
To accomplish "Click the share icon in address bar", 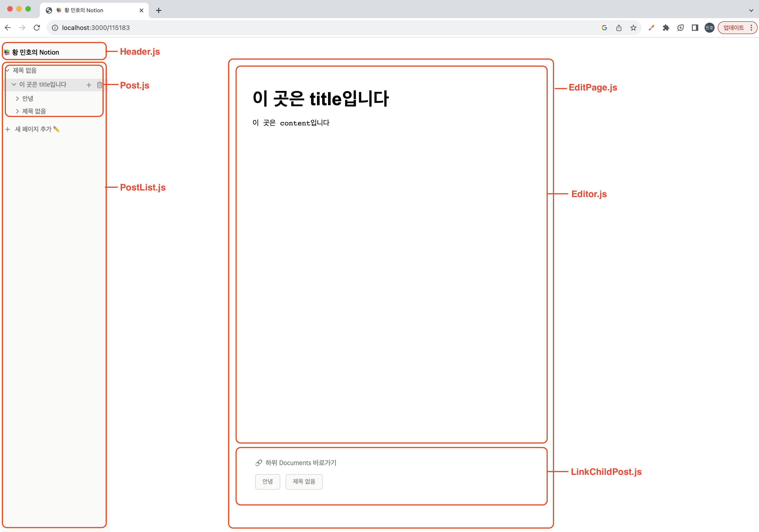I will click(618, 28).
